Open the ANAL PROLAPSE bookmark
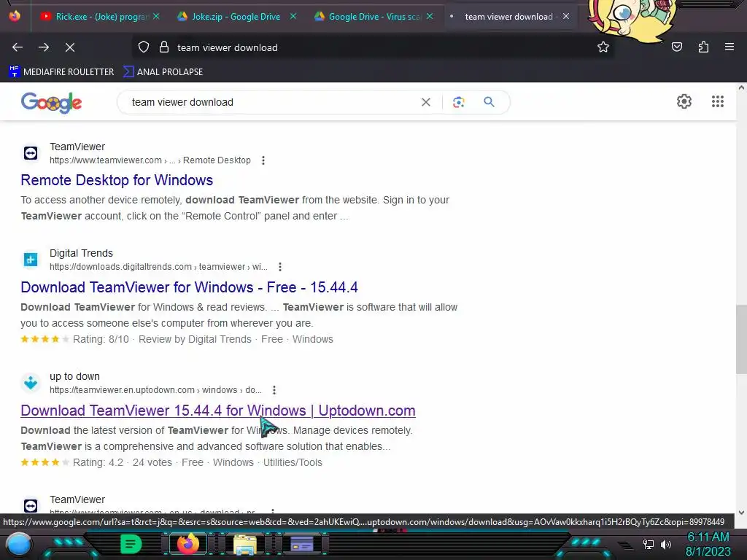Screen dimensions: 747x560 pyautogui.click(x=163, y=72)
